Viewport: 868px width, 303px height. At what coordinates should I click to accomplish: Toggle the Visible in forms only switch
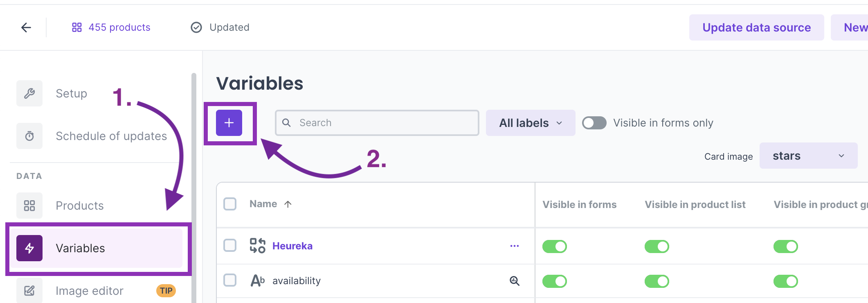click(594, 123)
